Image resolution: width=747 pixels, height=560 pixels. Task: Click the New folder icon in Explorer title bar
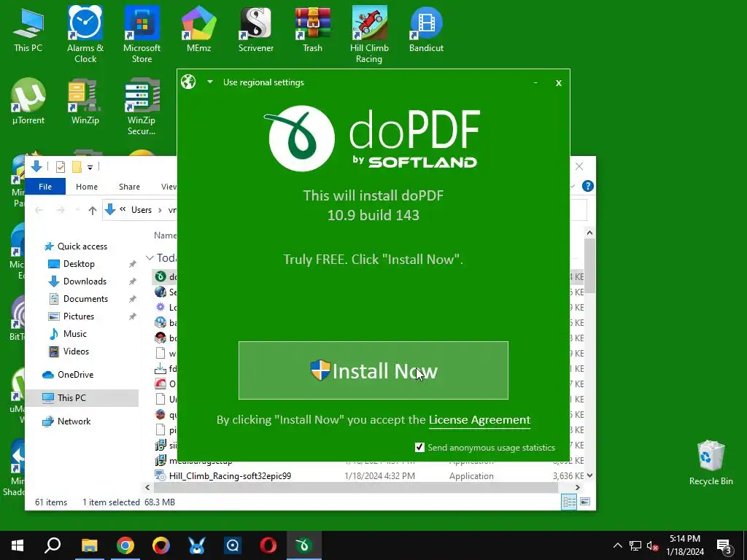point(77,167)
